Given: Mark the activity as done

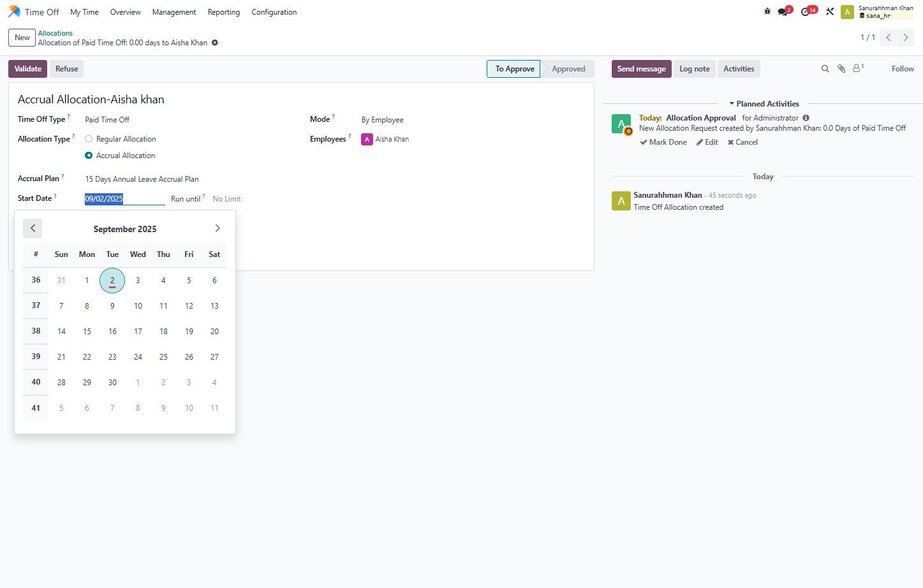Looking at the screenshot, I should (x=663, y=142).
